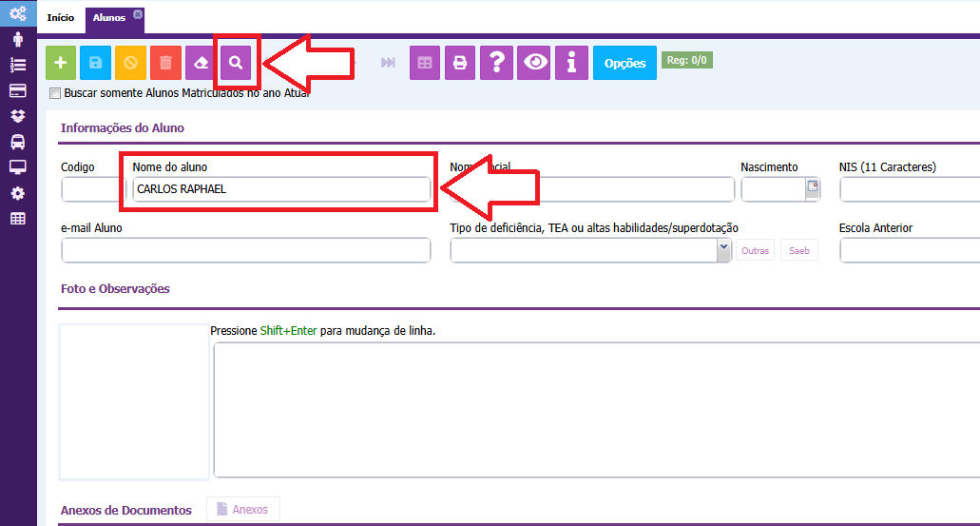Screen dimensions: 980x526
Task: Open help with the question mark icon
Action: click(x=495, y=63)
